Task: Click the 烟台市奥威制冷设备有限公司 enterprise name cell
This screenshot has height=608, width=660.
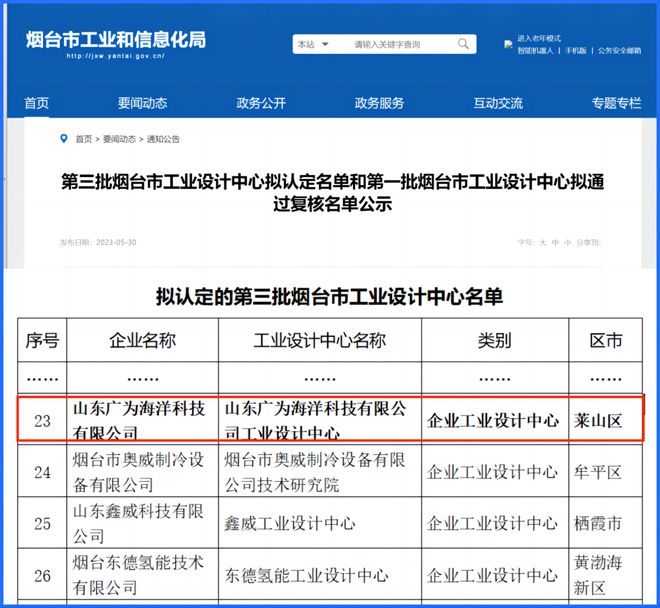Action: (143, 472)
